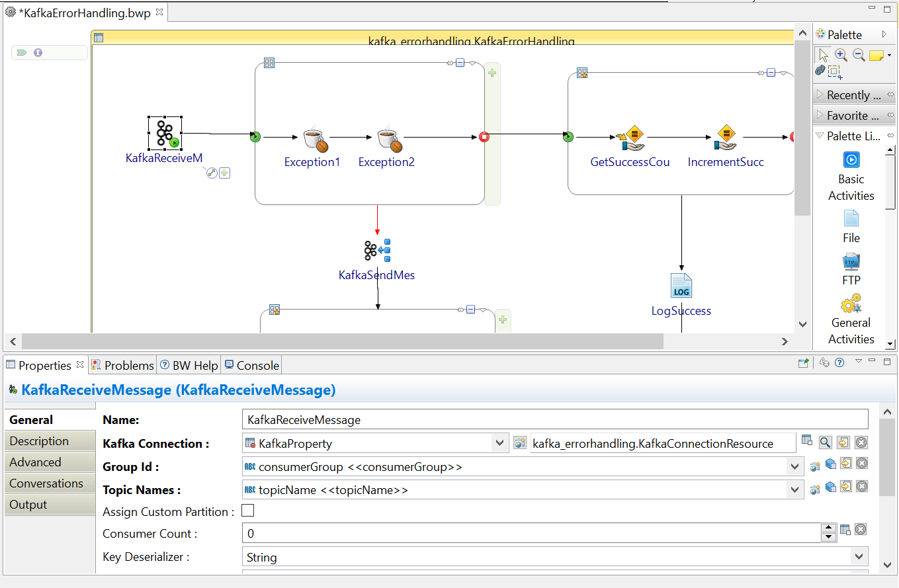
Task: Open the General Activities palette category
Action: (x=851, y=320)
